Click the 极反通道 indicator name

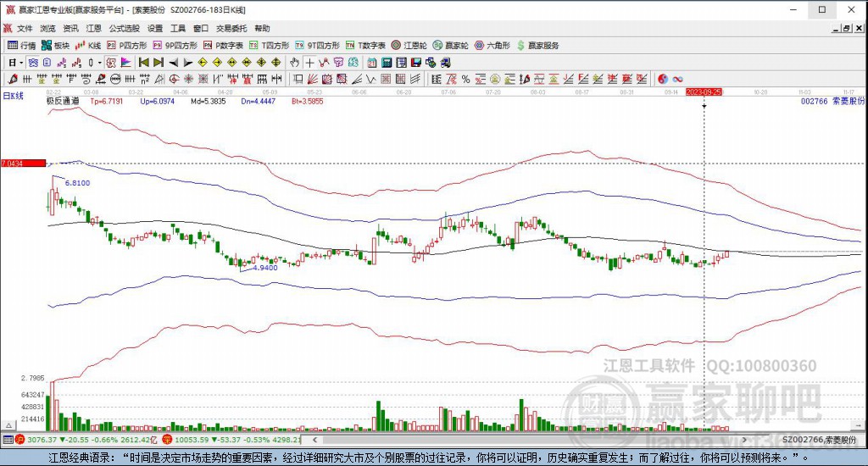(x=63, y=102)
